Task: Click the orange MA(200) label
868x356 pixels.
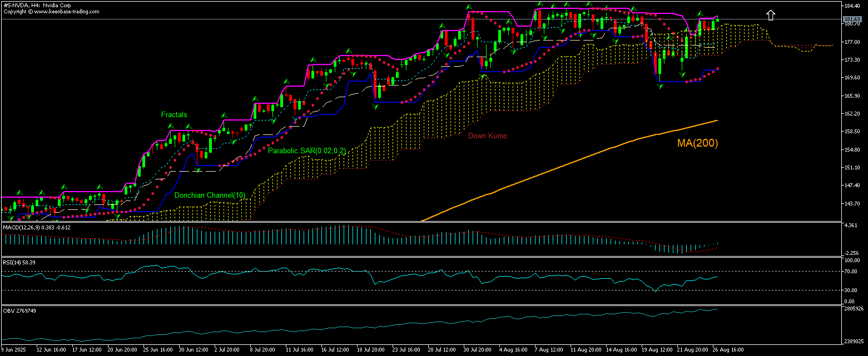Action: 697,143
